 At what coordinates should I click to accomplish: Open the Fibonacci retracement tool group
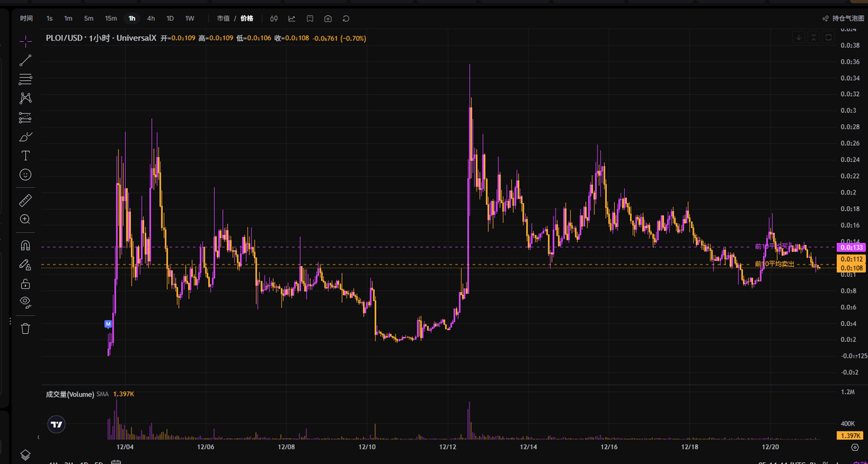coord(25,79)
